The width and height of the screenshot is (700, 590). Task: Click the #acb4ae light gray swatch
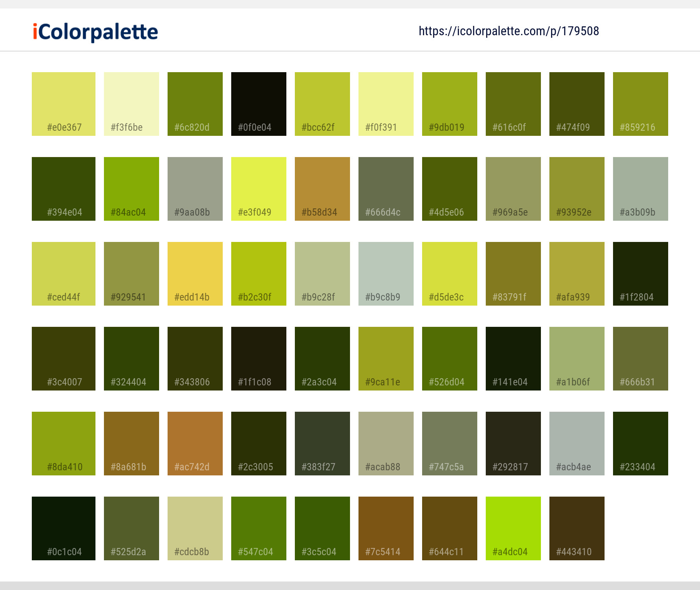577,444
